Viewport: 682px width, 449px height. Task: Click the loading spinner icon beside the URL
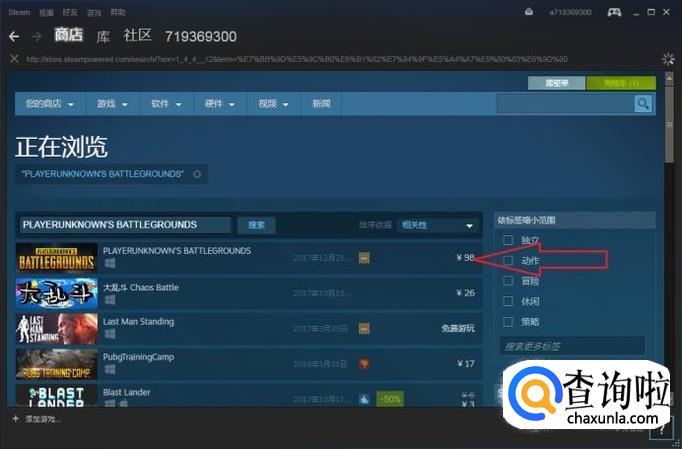(x=668, y=58)
